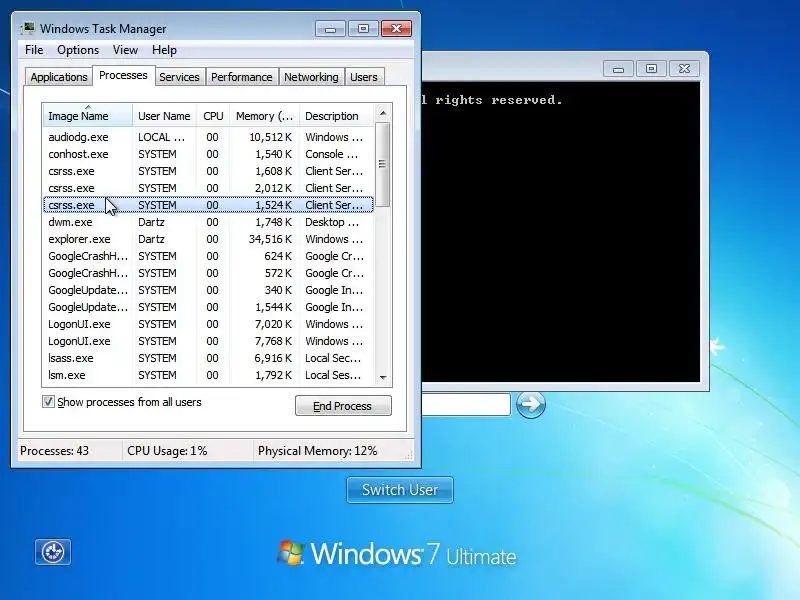Minimize the Windows Task Manager window
The image size is (800, 600).
click(x=330, y=29)
